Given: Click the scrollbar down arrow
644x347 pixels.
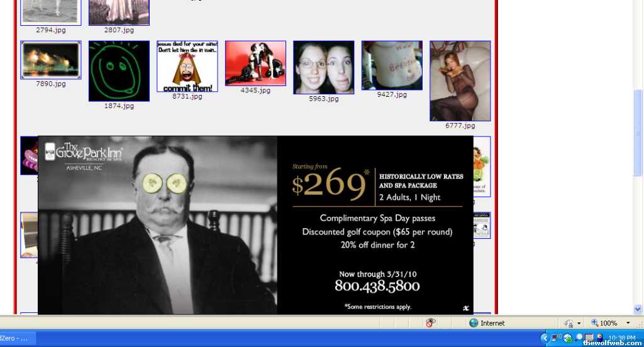Looking at the screenshot, I should pos(638,309).
